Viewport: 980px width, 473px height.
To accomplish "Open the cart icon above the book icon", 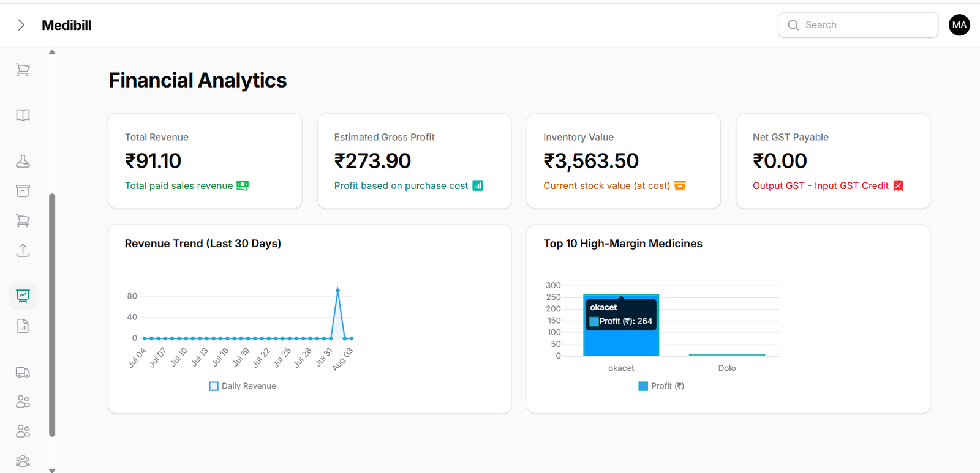I will pyautogui.click(x=23, y=70).
